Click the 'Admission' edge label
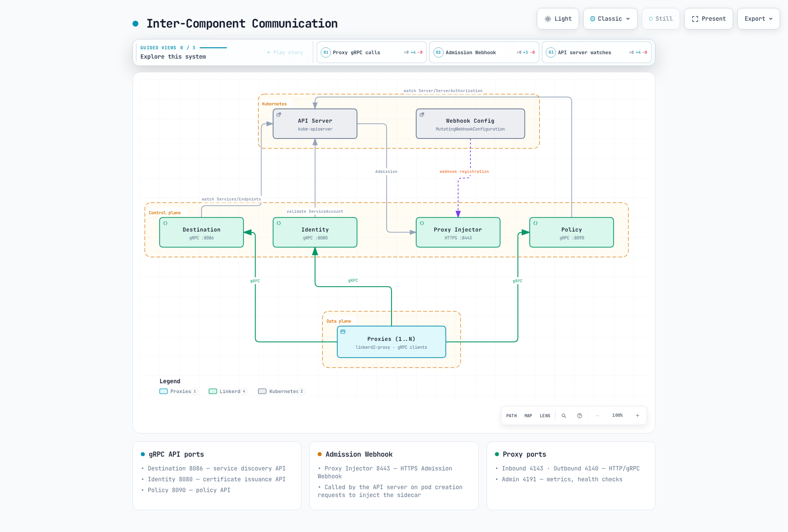Screen dimensions: 788x532 click(386, 172)
